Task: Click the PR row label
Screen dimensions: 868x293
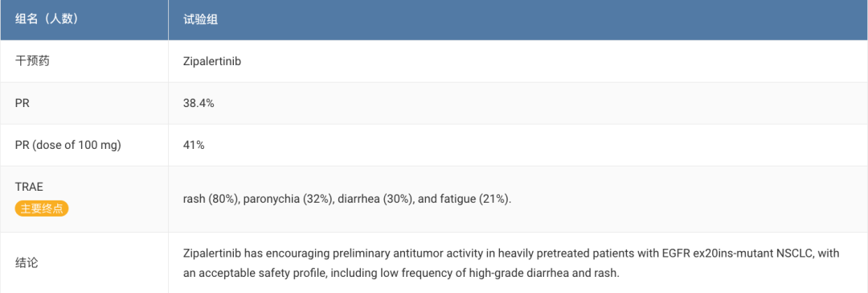Action: point(23,103)
